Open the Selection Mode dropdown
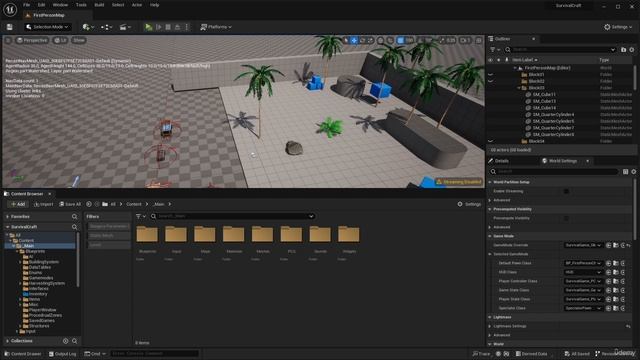 [48, 27]
